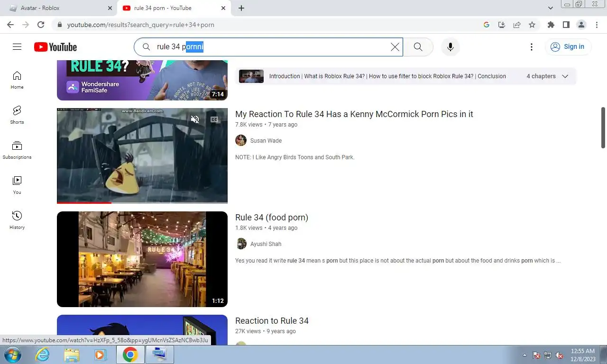Screen dimensions: 607x364
Task: Click the taskbar clock showing 12:55 AM
Action: tap(583, 355)
